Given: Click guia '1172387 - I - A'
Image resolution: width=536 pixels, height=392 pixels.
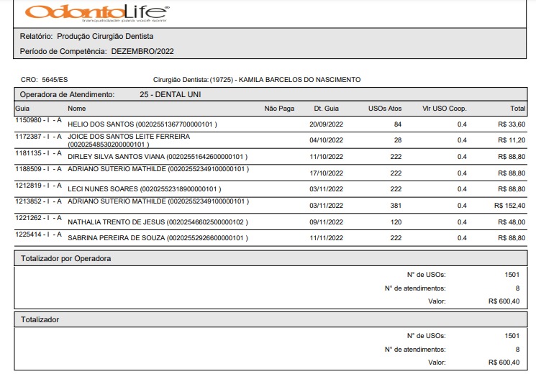Looking at the screenshot, I should click(x=38, y=137).
